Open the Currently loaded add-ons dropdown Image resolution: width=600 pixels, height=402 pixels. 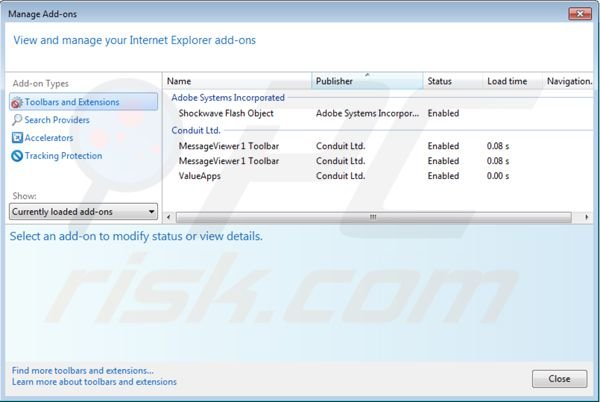tap(83, 212)
